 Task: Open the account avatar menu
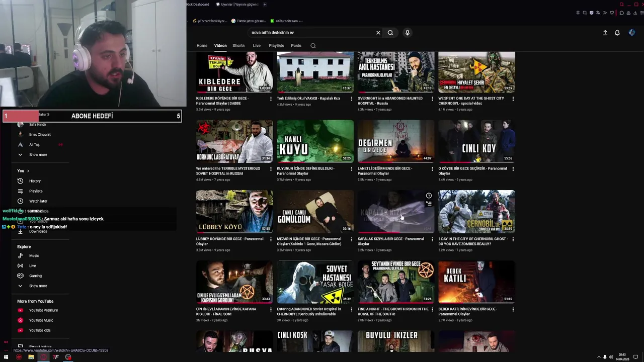click(632, 33)
